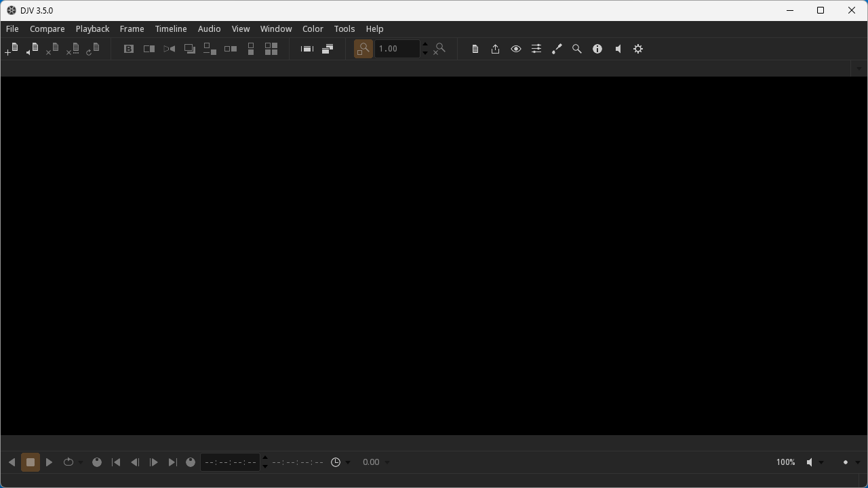Jump to the first frame
The height and width of the screenshot is (488, 868).
[x=116, y=462]
